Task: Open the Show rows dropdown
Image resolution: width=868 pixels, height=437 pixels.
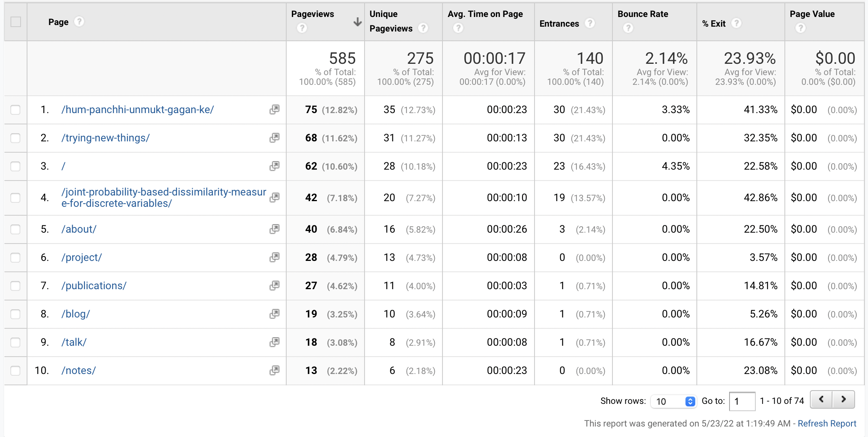Action: point(673,401)
